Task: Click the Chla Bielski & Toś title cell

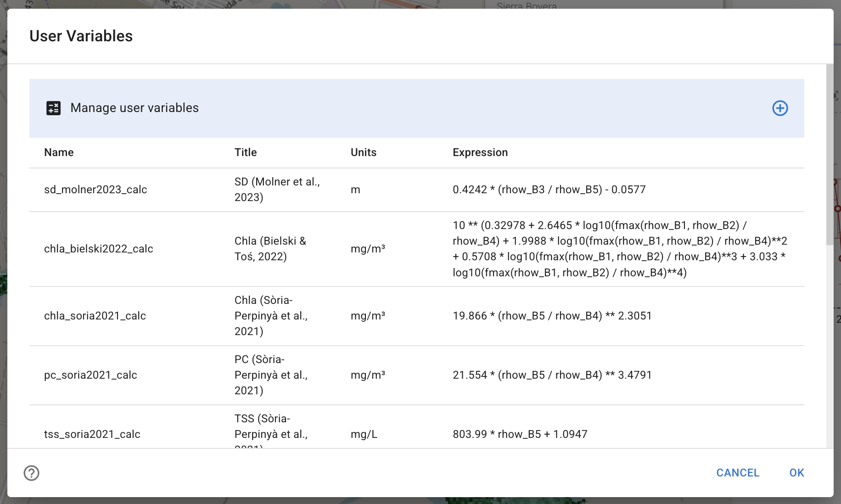Action: click(270, 249)
